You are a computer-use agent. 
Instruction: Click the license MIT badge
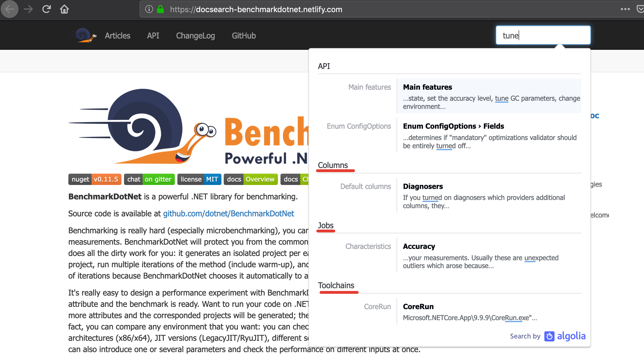click(199, 179)
